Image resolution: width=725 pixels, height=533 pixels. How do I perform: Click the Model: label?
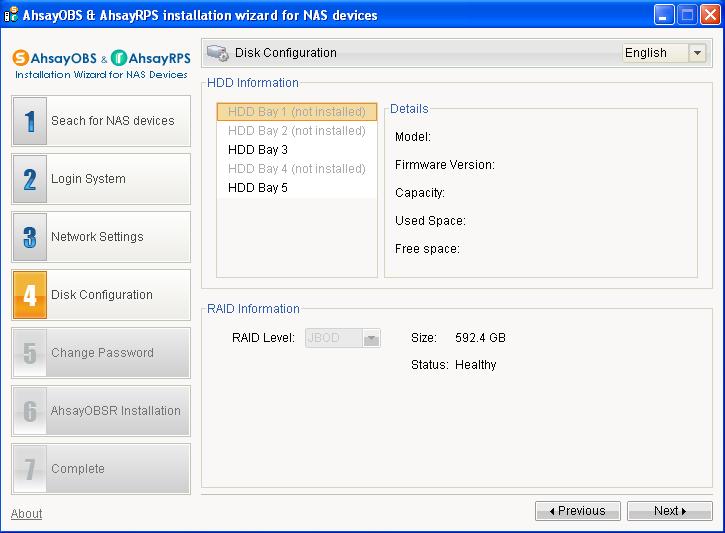pos(413,137)
